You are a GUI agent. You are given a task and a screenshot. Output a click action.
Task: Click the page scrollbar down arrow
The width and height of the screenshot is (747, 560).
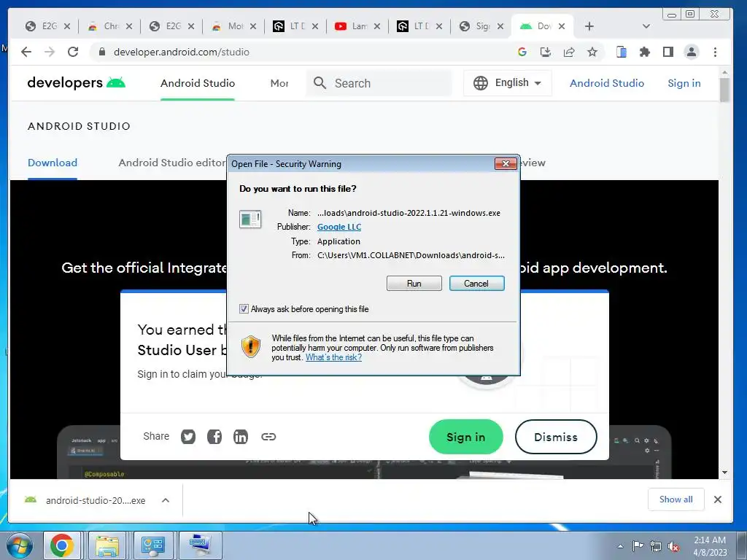click(x=724, y=472)
